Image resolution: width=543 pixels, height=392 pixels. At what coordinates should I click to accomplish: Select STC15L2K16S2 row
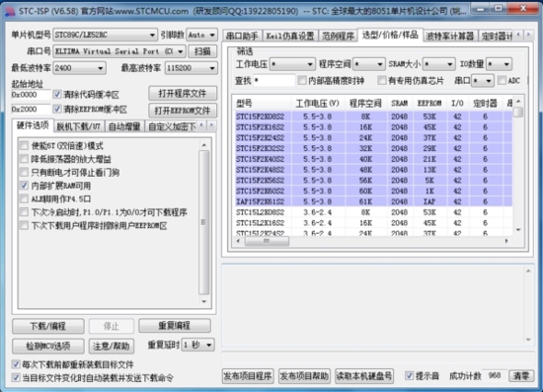point(372,223)
